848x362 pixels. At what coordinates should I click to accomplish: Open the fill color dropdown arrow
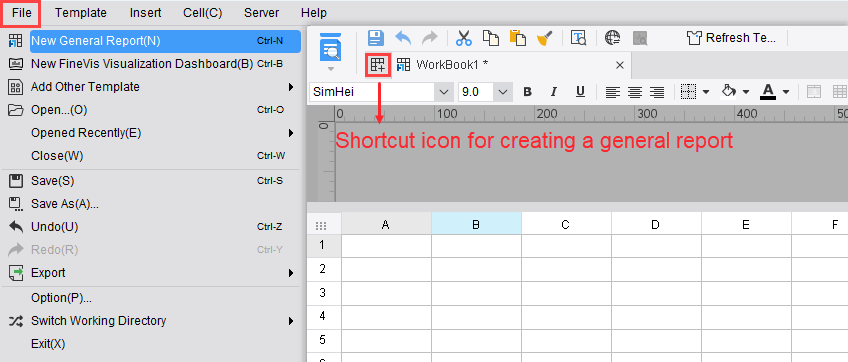point(746,92)
